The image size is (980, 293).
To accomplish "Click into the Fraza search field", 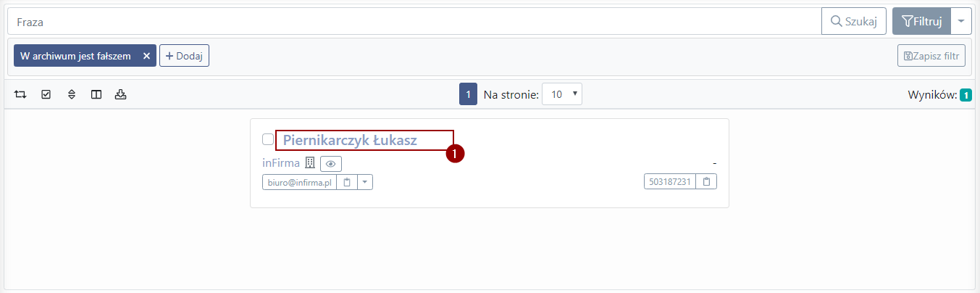I will (x=414, y=22).
